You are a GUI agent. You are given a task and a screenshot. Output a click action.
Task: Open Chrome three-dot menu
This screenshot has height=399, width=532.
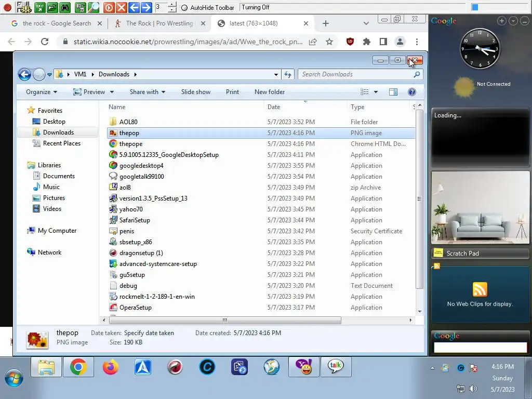[417, 42]
